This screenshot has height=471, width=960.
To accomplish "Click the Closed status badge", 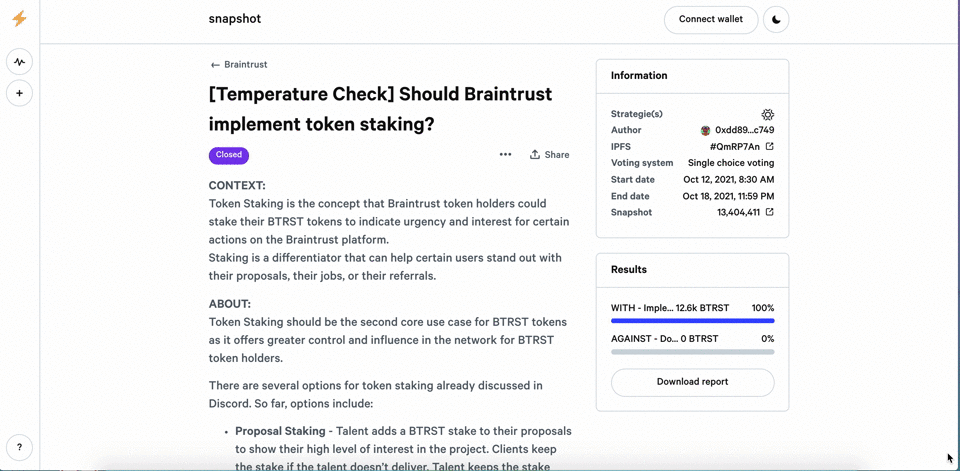I will [229, 155].
